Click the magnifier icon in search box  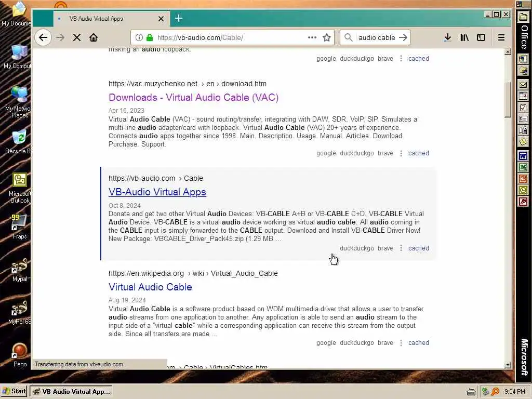349,37
